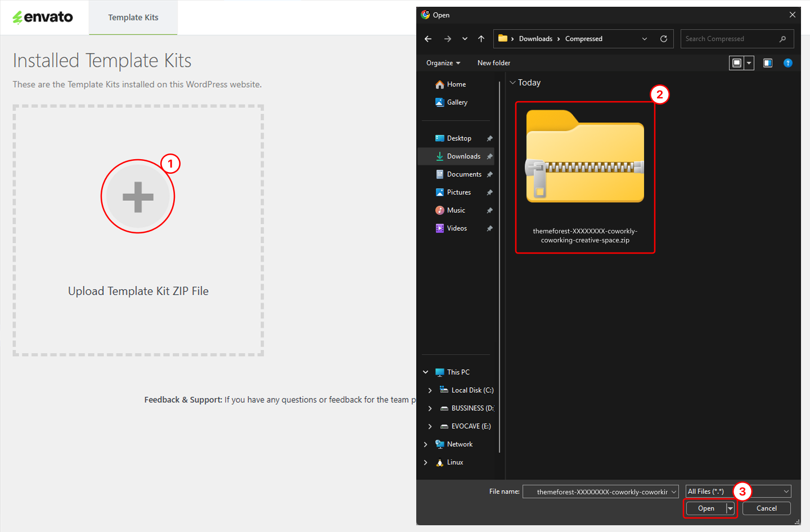Collapse the This PC tree node
Viewport: 810px width, 532px height.
[426, 372]
